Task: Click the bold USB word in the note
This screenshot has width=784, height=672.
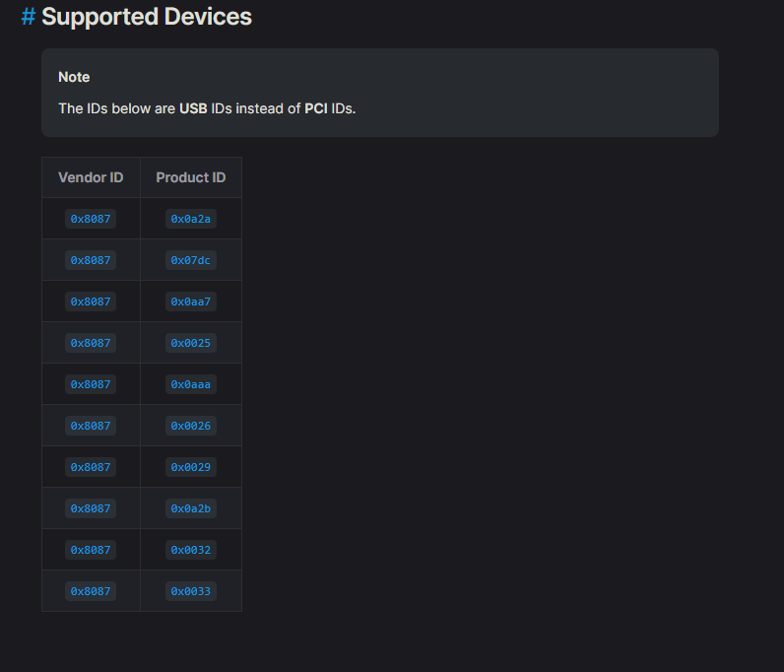Action: (193, 108)
